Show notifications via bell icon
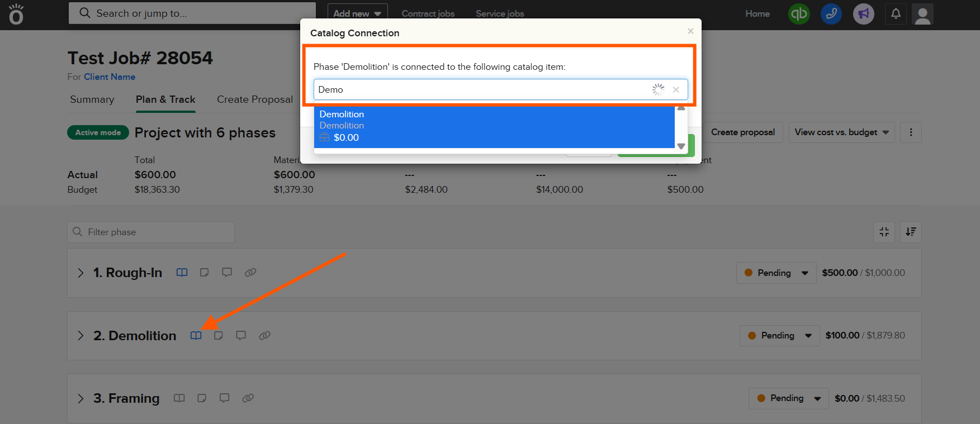 (896, 14)
